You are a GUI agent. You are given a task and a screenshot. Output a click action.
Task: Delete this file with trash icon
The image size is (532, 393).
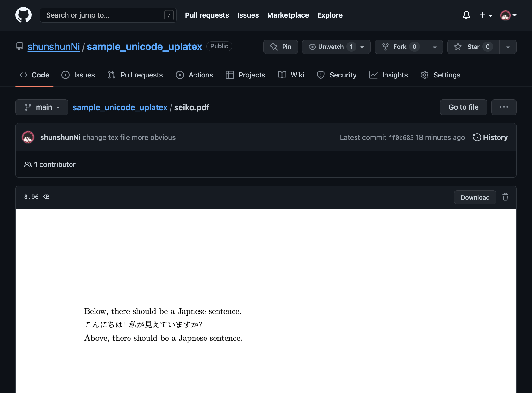tap(506, 197)
